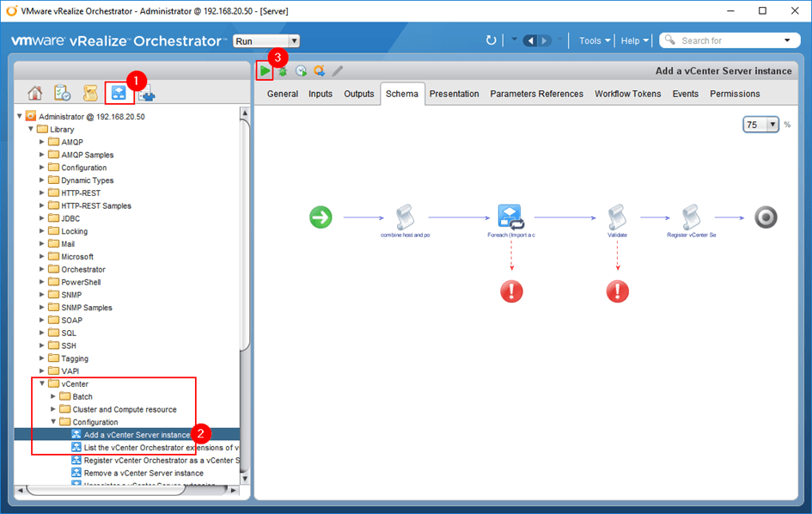Viewport: 812px width, 514px height.
Task: Go back with the left navigation arrow
Action: click(530, 40)
